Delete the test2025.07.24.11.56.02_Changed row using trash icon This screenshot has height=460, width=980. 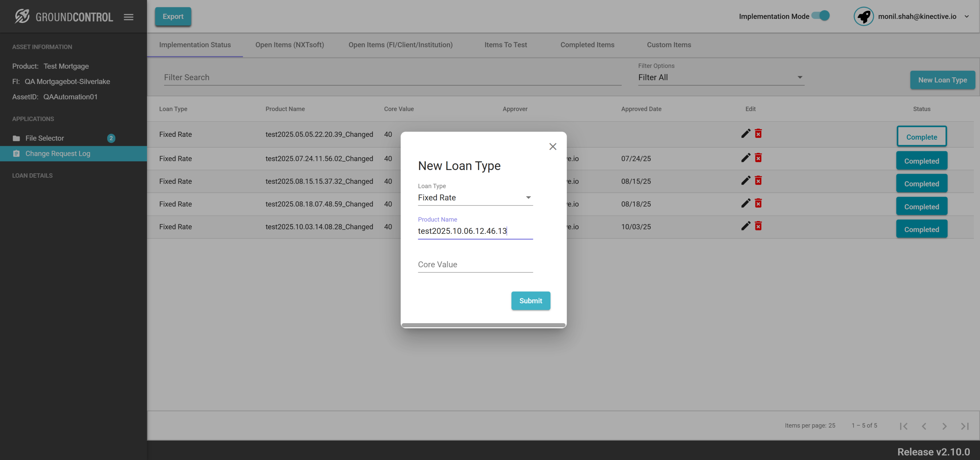coord(758,158)
